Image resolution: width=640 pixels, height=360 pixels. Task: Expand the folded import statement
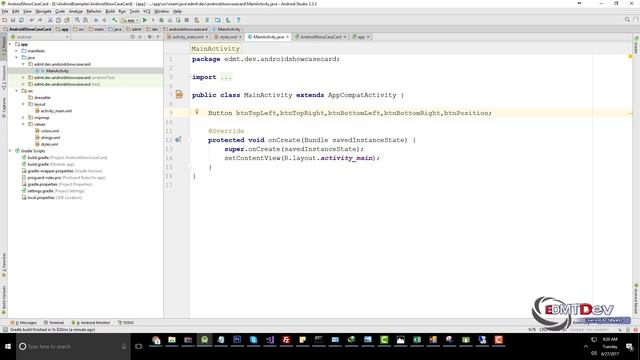[226, 77]
